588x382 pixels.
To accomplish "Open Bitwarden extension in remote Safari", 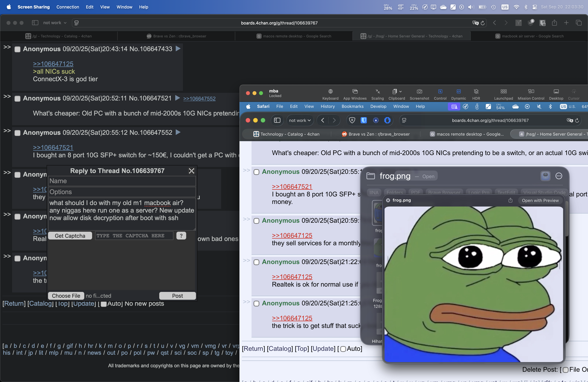I will (x=364, y=120).
